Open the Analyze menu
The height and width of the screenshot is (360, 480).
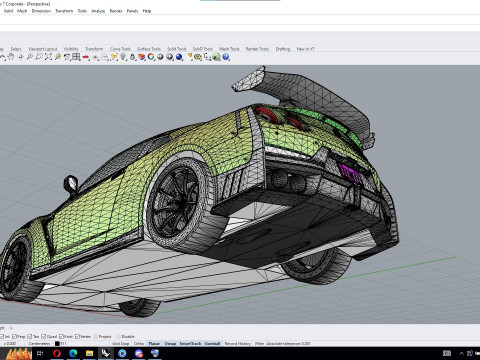[98, 11]
